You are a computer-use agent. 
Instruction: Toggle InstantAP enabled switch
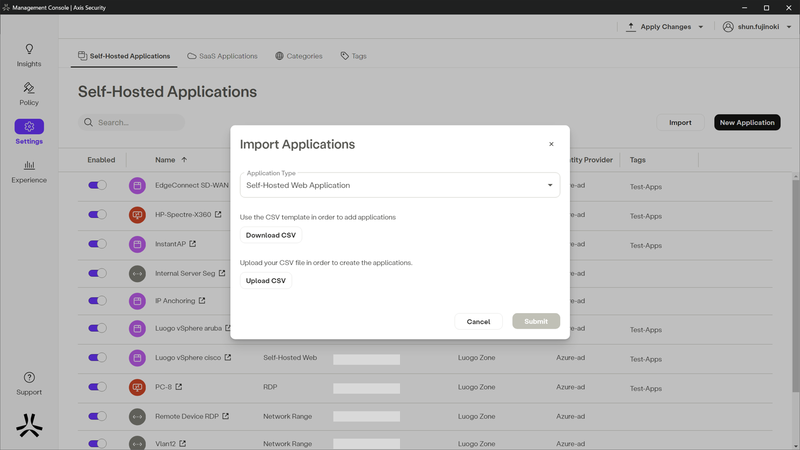(97, 244)
